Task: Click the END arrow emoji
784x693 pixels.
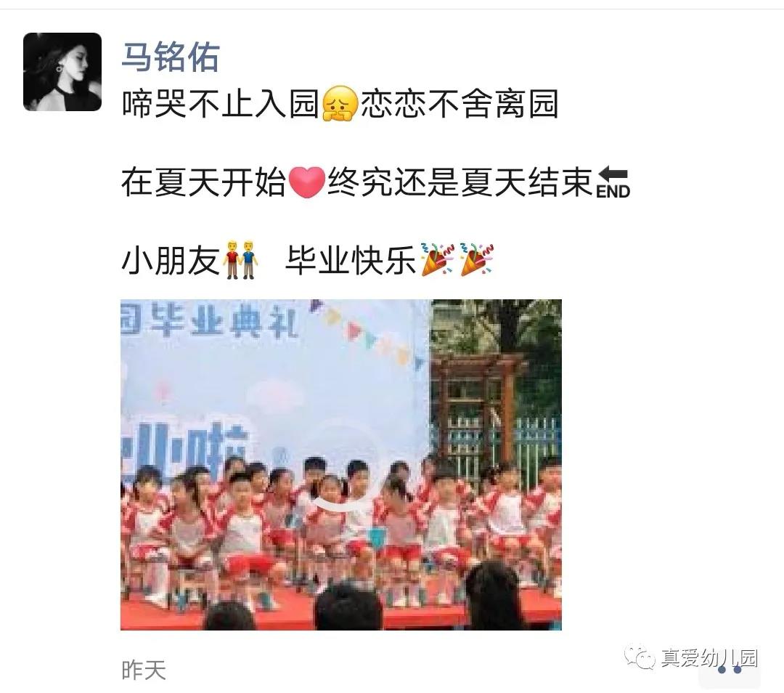Action: (x=613, y=182)
